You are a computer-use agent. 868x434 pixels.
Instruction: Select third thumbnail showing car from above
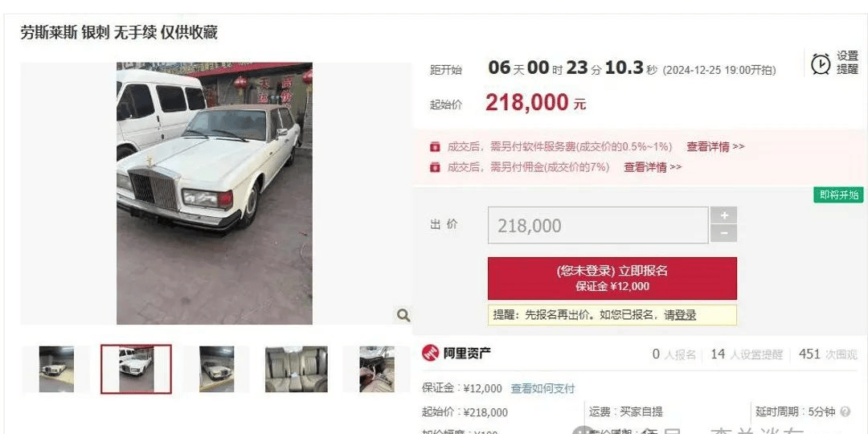tap(216, 369)
